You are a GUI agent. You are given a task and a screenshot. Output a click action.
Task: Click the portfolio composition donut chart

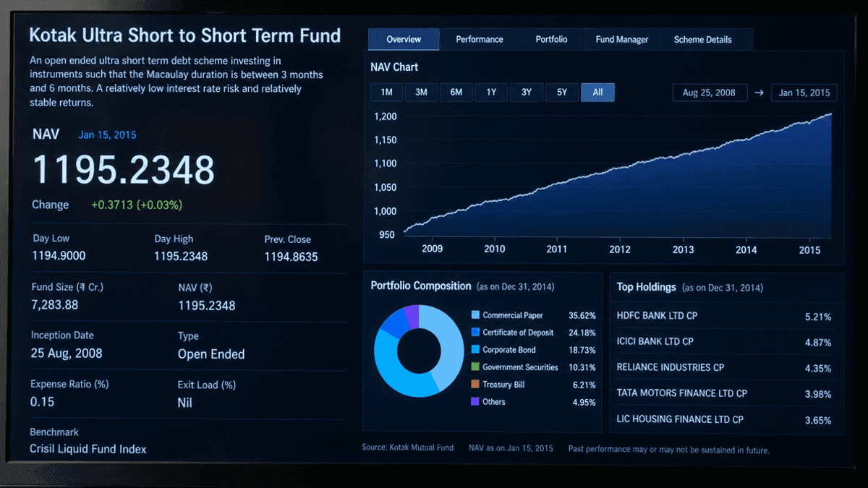(419, 351)
